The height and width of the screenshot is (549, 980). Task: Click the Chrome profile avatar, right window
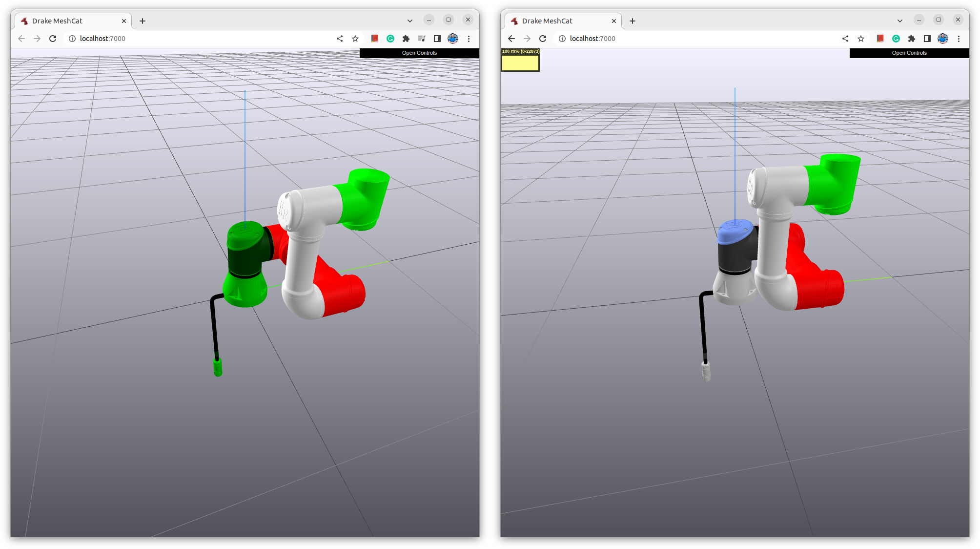click(x=942, y=39)
